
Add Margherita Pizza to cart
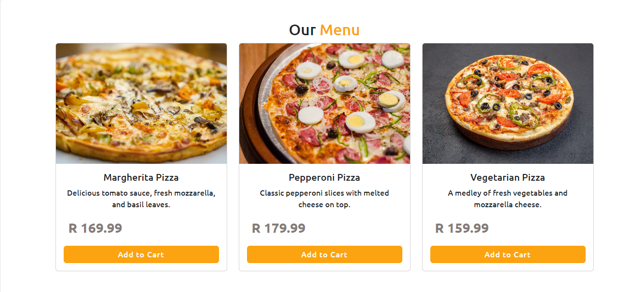[x=141, y=254]
